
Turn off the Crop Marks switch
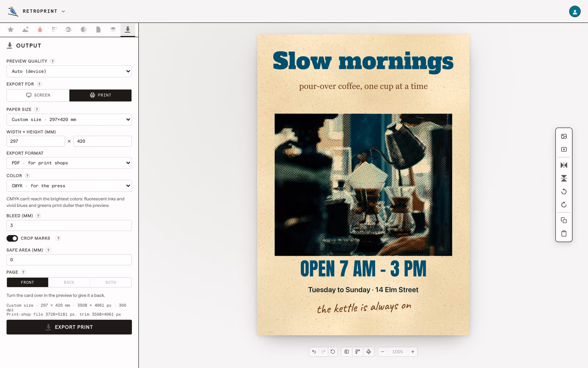(x=12, y=238)
